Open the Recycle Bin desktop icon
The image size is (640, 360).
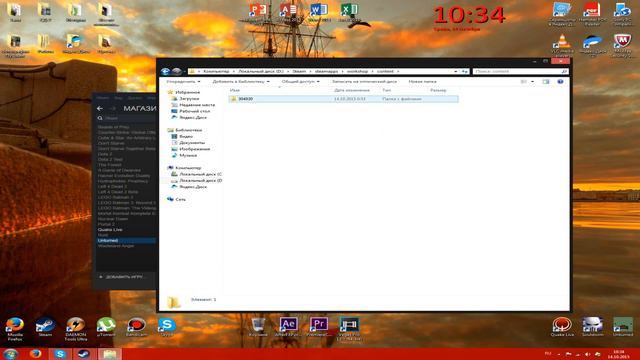[x=258, y=327]
